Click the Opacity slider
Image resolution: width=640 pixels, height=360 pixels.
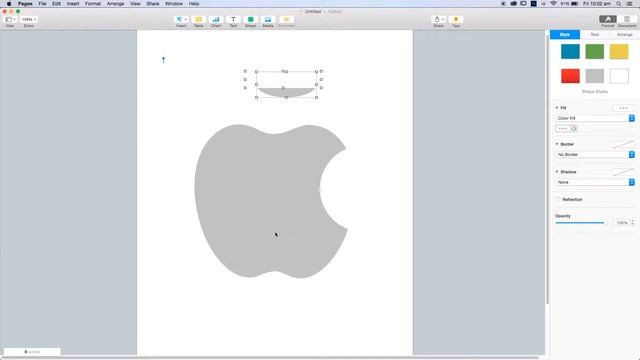pyautogui.click(x=581, y=223)
